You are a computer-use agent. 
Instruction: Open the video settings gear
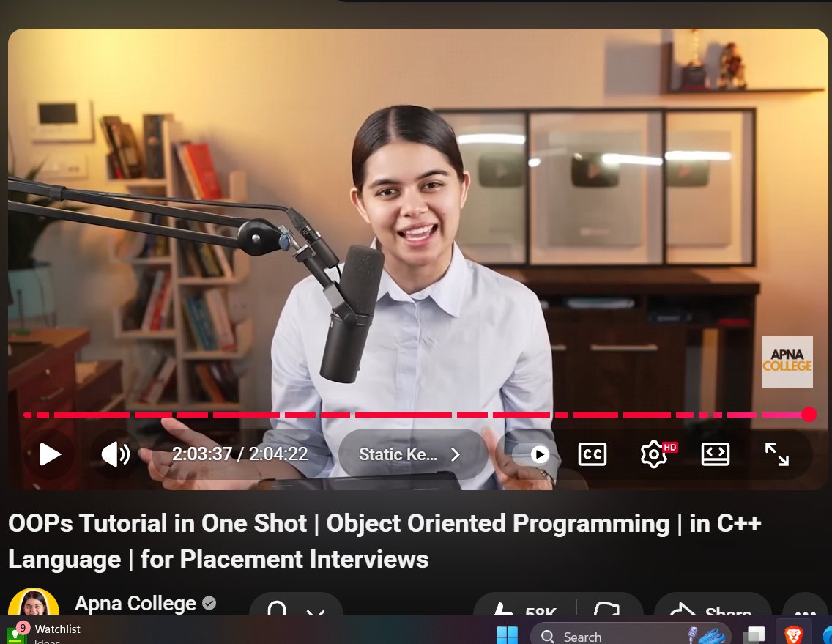[655, 454]
